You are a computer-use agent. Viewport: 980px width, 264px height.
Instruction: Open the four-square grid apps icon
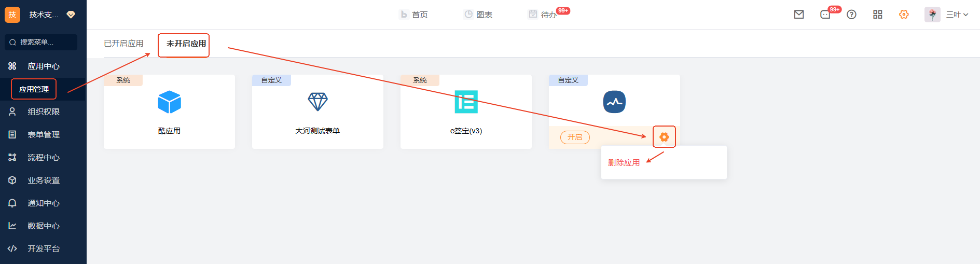(878, 15)
